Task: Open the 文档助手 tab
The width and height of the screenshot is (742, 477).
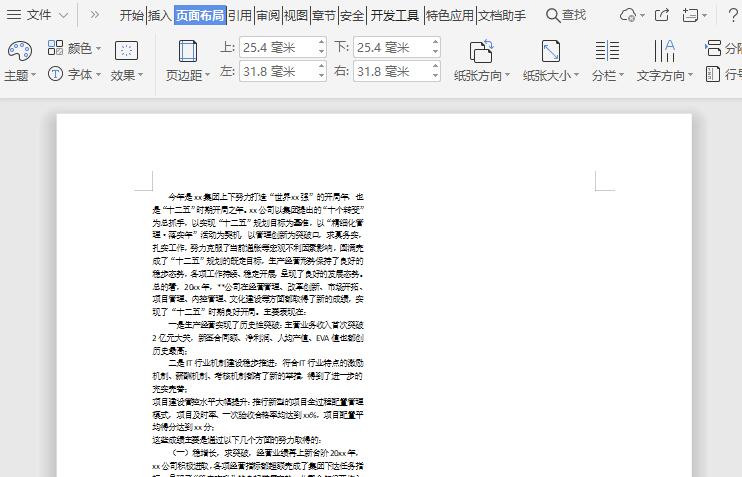Action: pos(502,15)
